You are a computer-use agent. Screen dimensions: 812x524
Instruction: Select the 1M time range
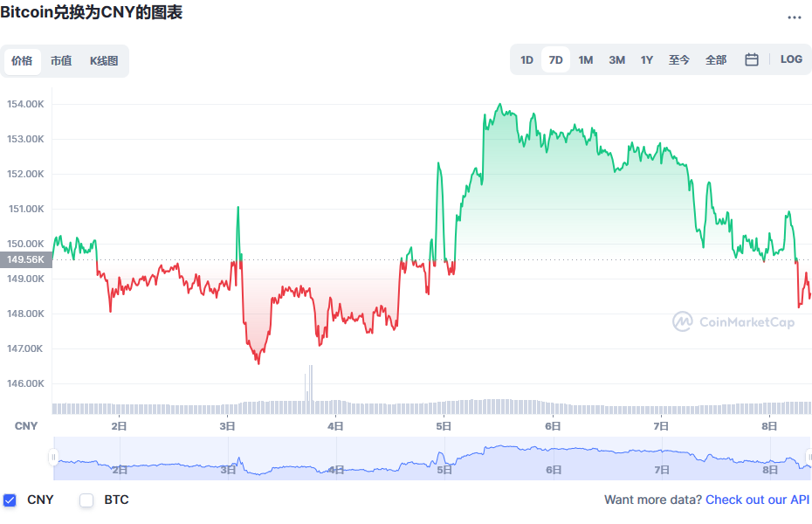tap(586, 60)
